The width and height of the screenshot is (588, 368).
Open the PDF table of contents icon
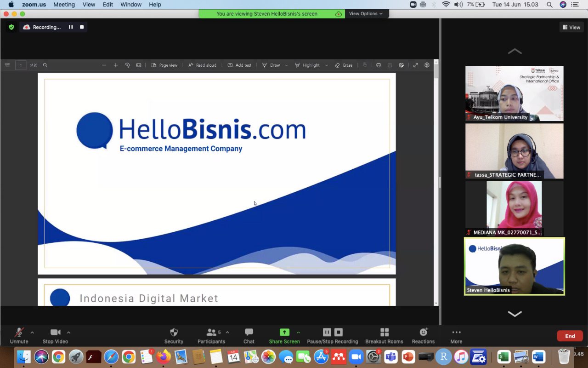[x=7, y=65]
